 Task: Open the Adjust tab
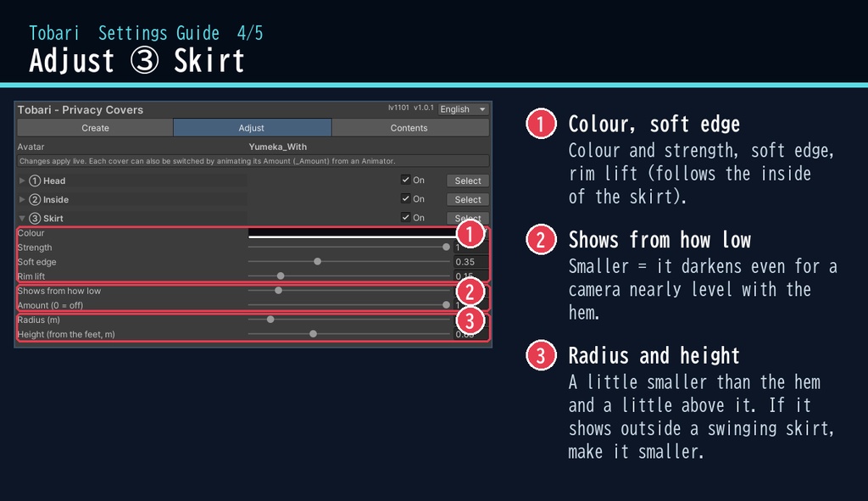pos(252,128)
